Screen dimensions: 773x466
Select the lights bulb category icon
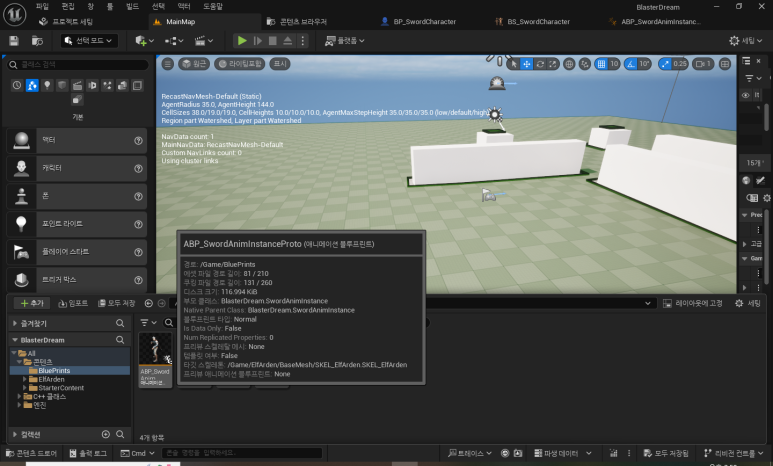tap(47, 85)
